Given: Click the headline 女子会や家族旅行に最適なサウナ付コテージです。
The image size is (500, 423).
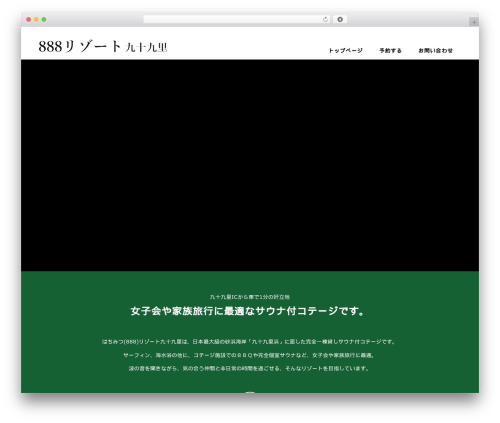Looking at the screenshot, I should point(247,311).
